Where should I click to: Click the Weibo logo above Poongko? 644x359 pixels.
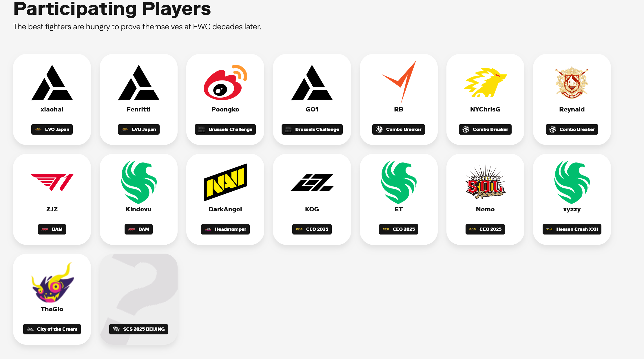(x=225, y=83)
